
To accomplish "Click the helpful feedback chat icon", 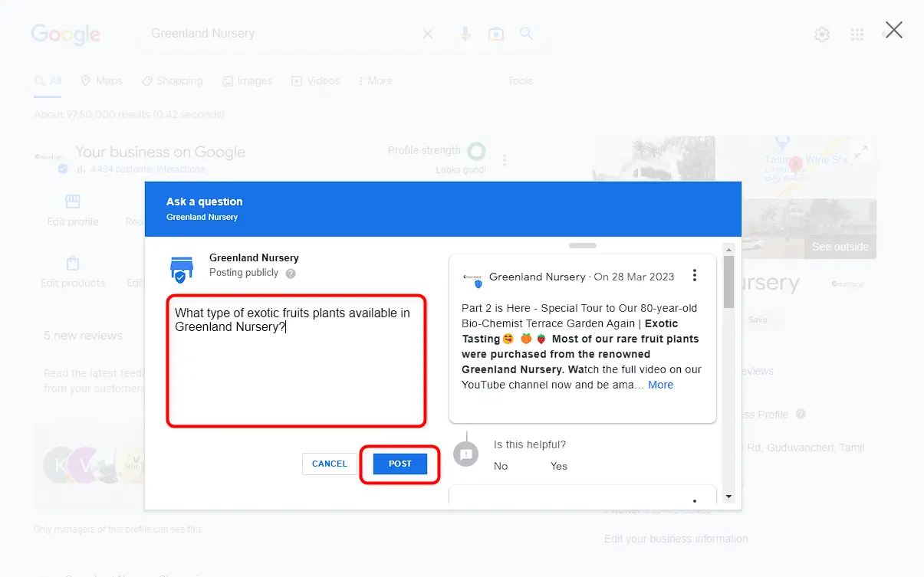I will coord(465,454).
